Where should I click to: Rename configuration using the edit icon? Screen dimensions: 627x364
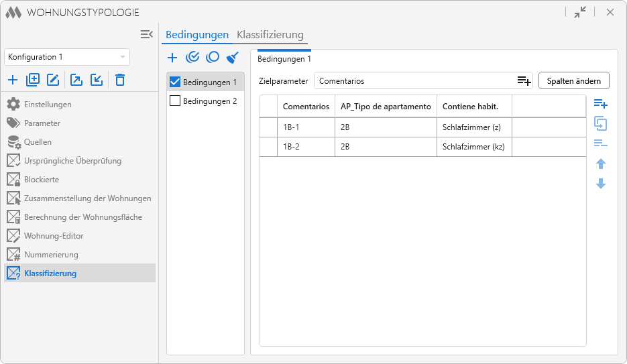(53, 80)
